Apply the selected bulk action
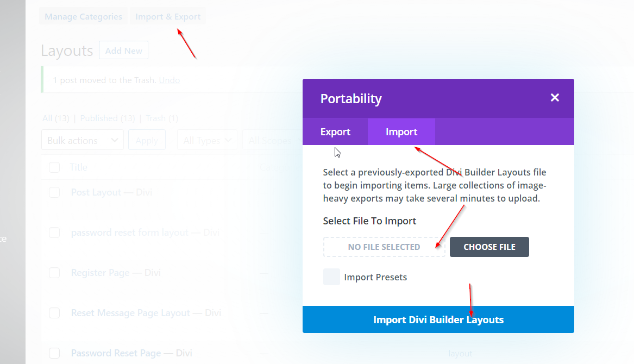The width and height of the screenshot is (634, 364). pos(147,140)
